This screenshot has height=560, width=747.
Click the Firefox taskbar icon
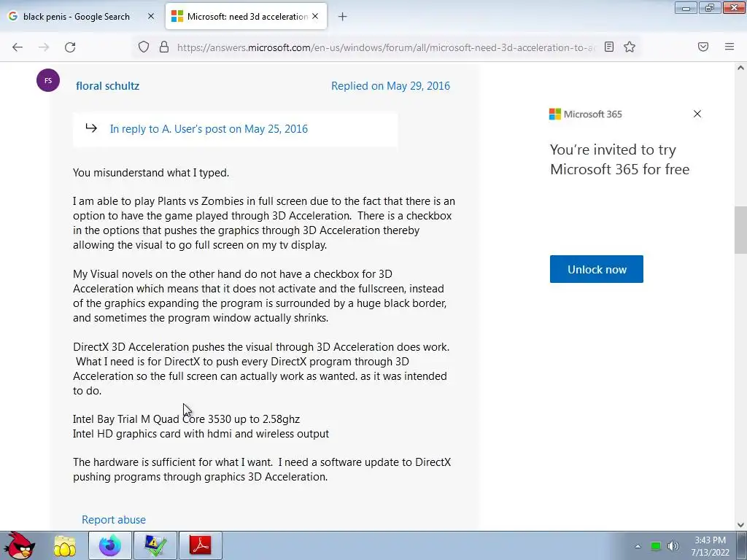110,545
